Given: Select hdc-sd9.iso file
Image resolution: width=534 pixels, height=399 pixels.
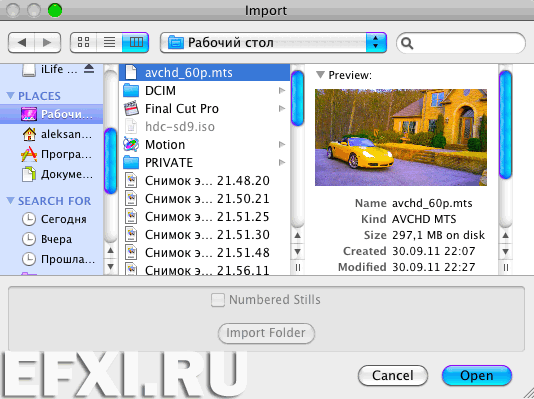Looking at the screenshot, I should coord(204,127).
